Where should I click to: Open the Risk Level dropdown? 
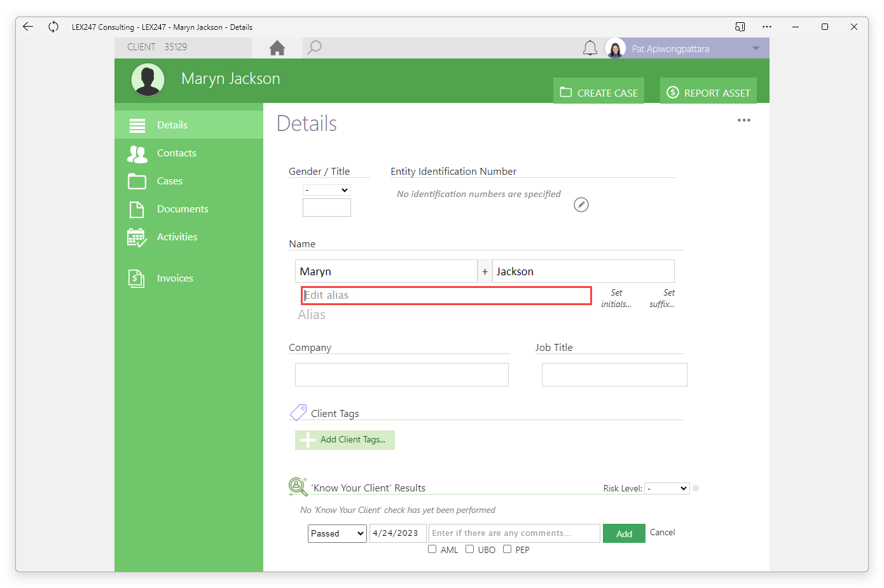point(667,488)
